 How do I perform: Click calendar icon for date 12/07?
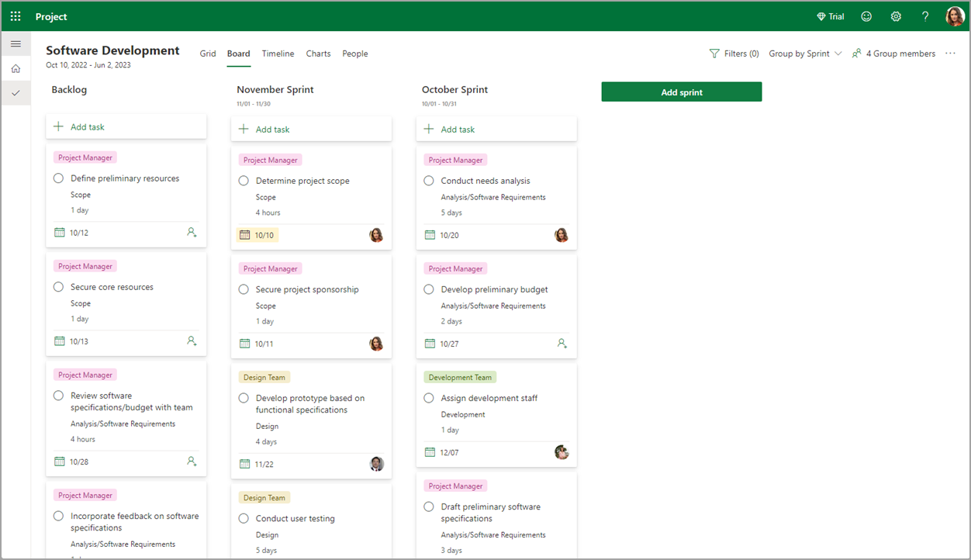(x=430, y=451)
